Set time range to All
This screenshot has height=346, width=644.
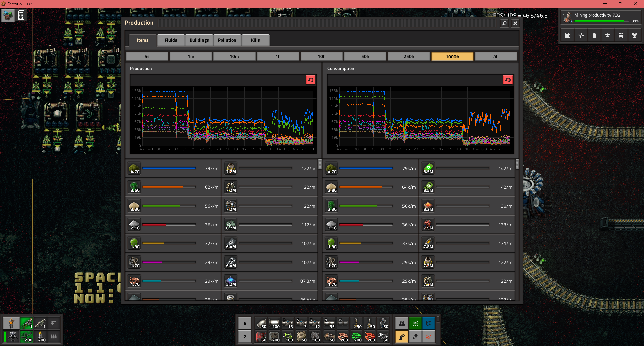496,56
